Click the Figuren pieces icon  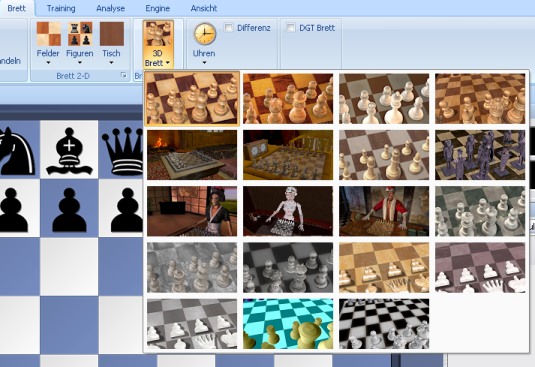pyautogui.click(x=80, y=34)
